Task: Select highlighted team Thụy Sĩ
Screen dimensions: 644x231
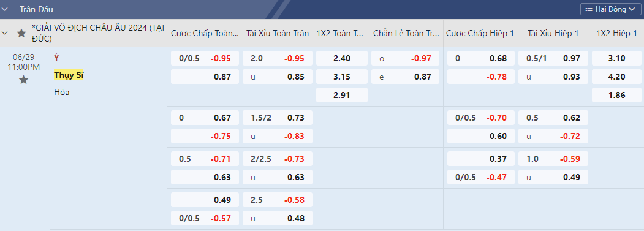Action: point(69,75)
